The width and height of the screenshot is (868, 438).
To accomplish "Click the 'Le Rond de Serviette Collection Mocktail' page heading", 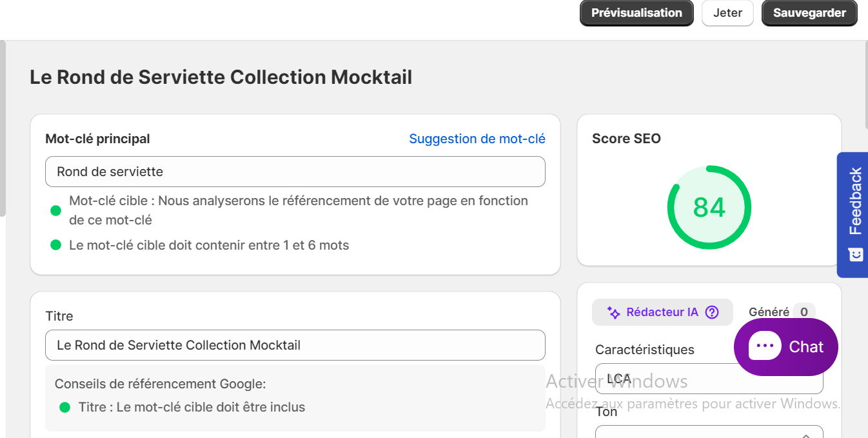I will click(x=221, y=77).
